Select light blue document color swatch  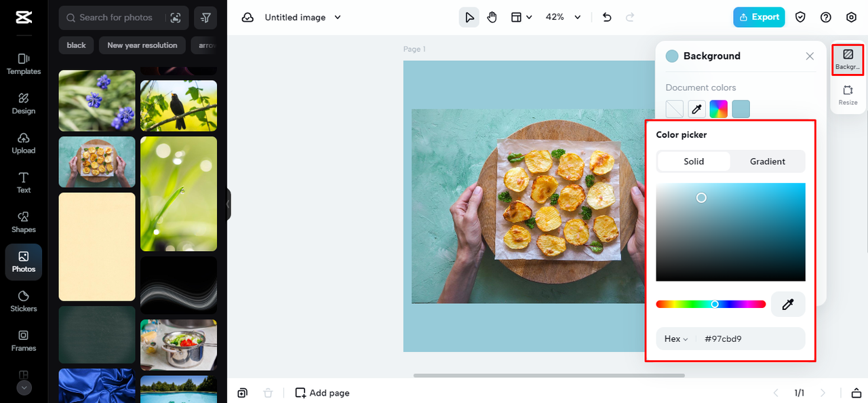click(x=741, y=109)
